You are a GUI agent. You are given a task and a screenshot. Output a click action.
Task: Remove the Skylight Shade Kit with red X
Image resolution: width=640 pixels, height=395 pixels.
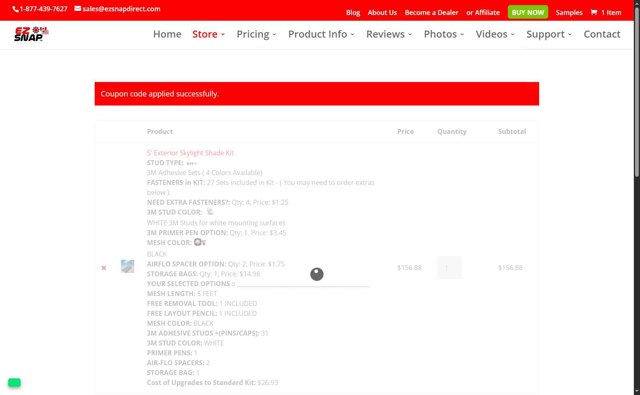[x=104, y=268]
